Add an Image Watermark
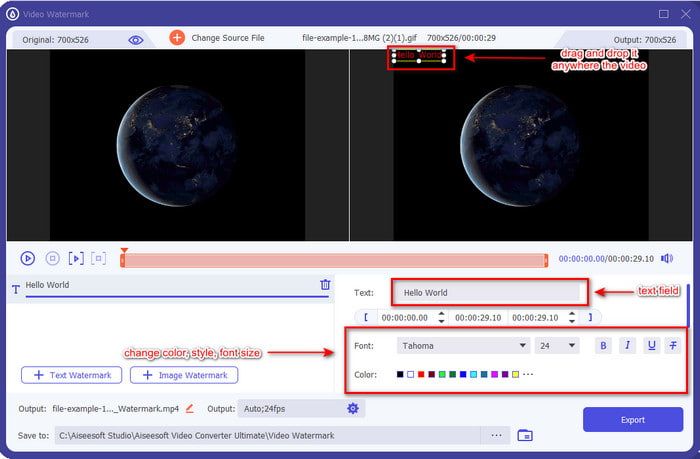 pos(184,375)
